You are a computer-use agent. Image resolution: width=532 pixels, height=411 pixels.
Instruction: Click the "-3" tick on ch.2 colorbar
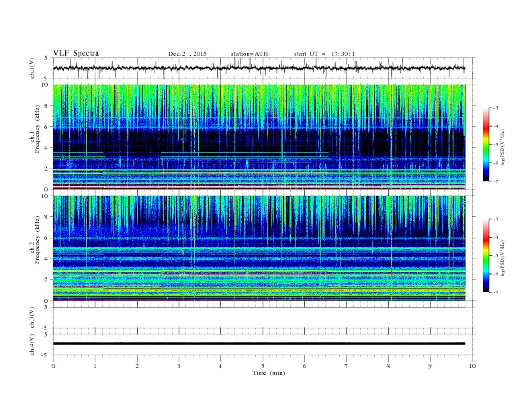tap(495, 219)
